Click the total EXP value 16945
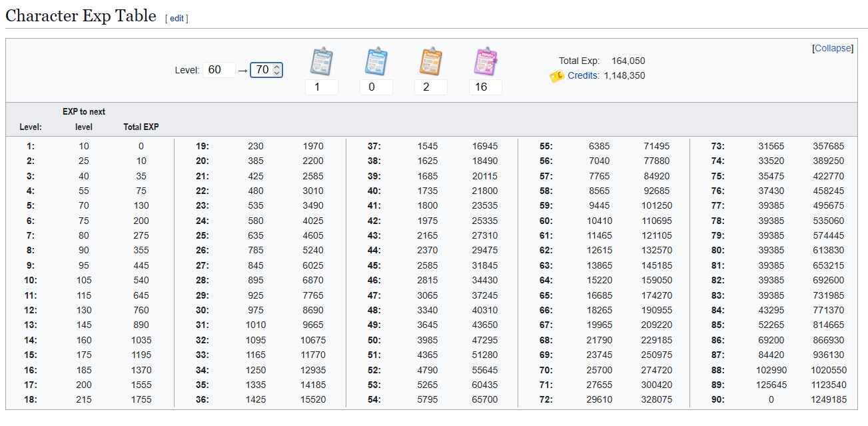This screenshot has height=426, width=868. (x=485, y=146)
